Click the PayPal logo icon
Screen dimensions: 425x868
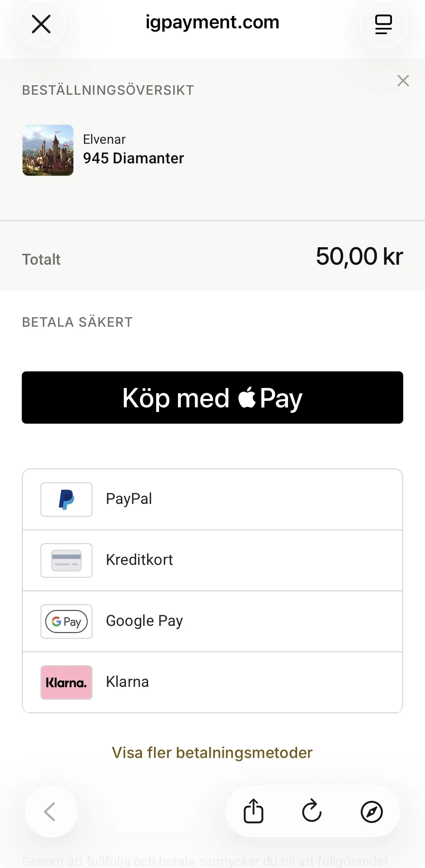click(66, 500)
